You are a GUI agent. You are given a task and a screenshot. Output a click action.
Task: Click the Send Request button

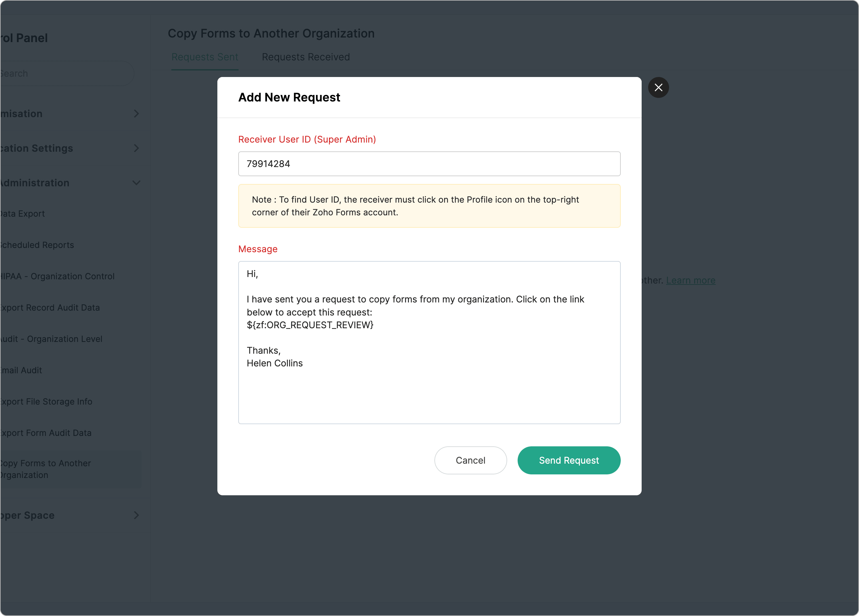[569, 460]
